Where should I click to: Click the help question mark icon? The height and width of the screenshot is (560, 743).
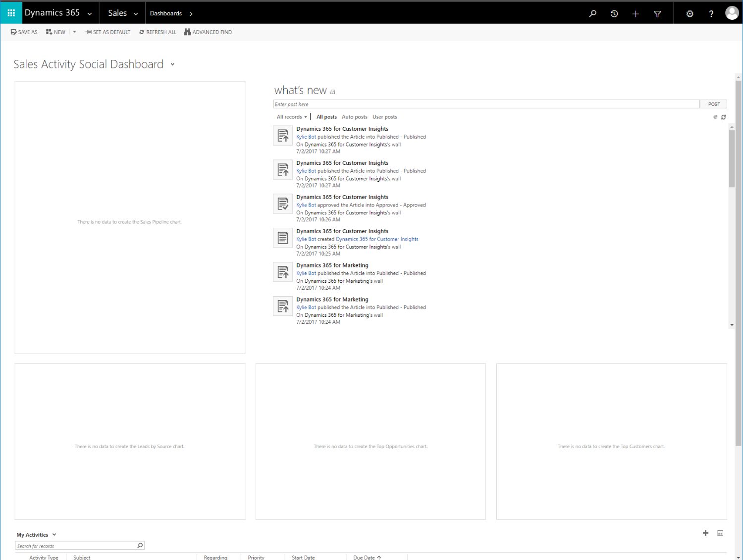pos(711,14)
